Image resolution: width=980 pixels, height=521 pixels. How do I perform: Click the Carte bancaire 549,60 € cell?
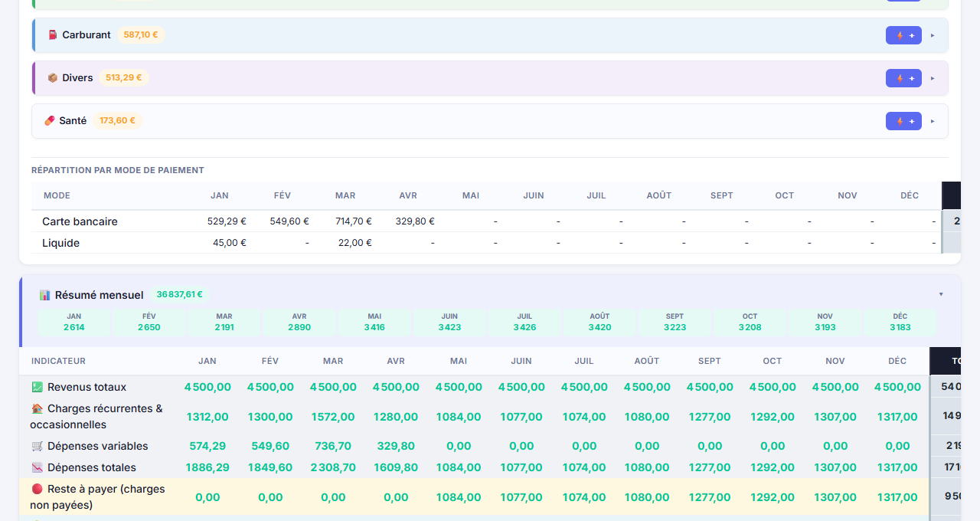(x=289, y=221)
